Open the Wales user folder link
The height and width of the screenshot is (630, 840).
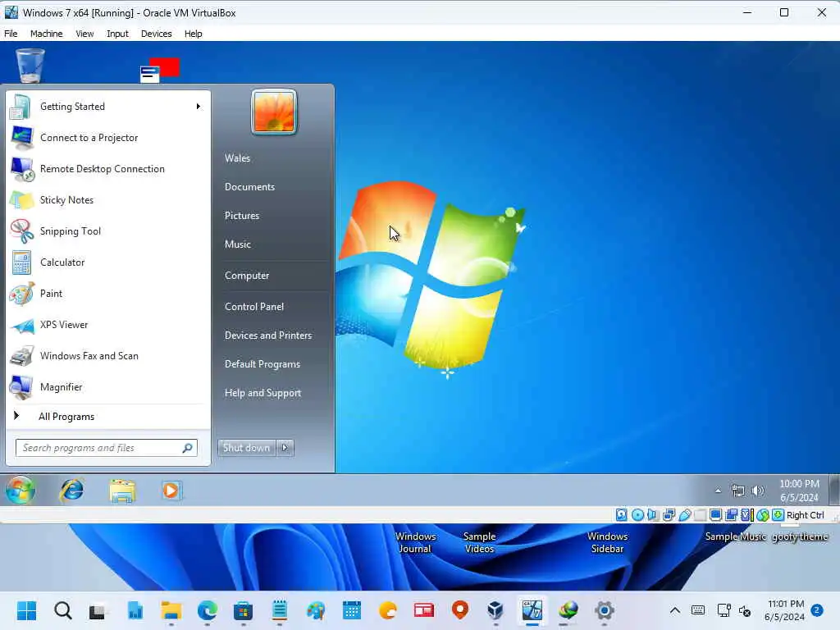[x=237, y=158]
